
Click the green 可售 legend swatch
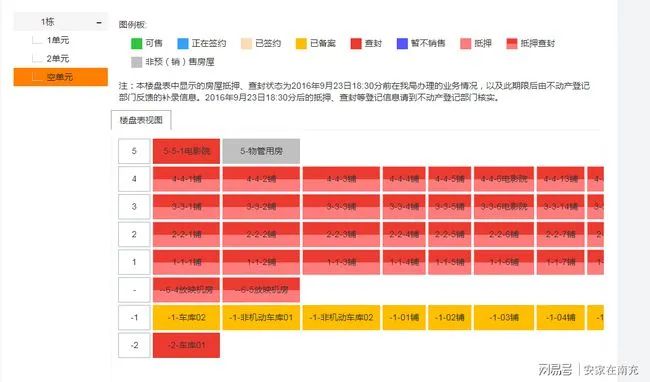click(136, 43)
